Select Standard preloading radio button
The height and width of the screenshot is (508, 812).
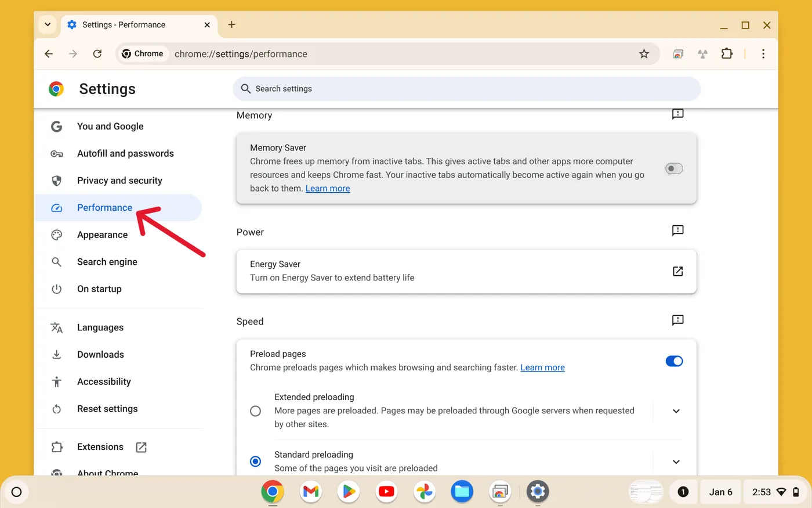(x=255, y=462)
